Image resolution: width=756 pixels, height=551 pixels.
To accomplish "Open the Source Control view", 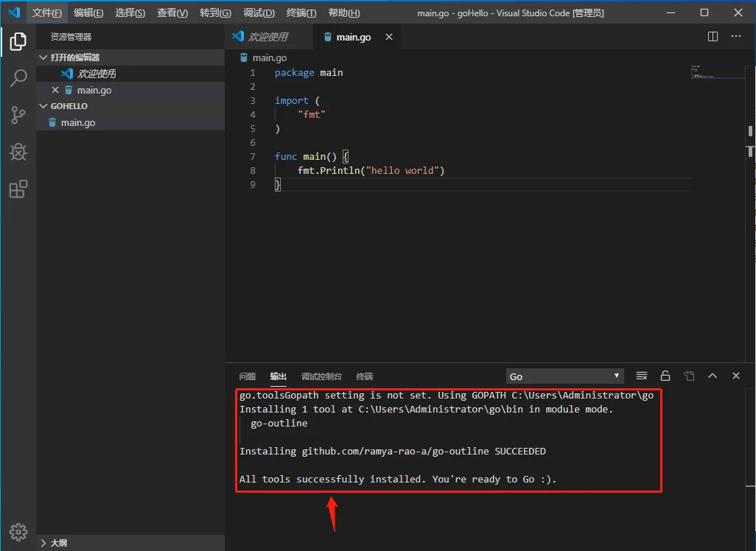I will [18, 115].
